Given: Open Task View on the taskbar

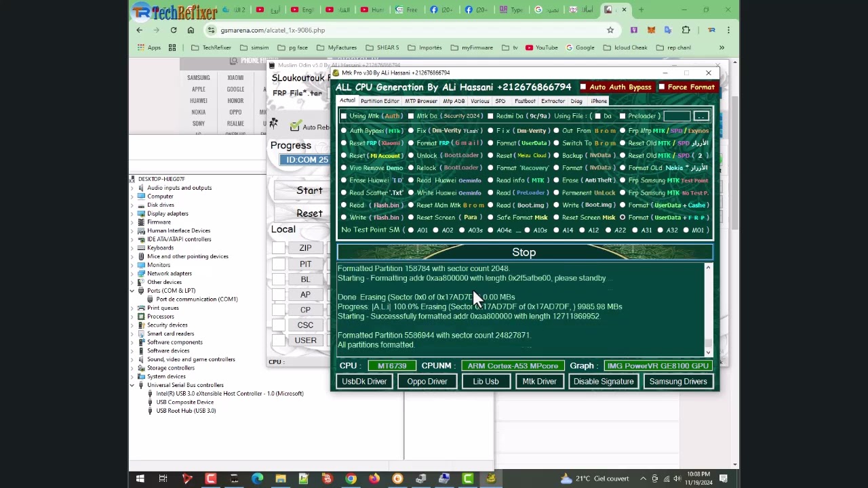Looking at the screenshot, I should coord(163,479).
